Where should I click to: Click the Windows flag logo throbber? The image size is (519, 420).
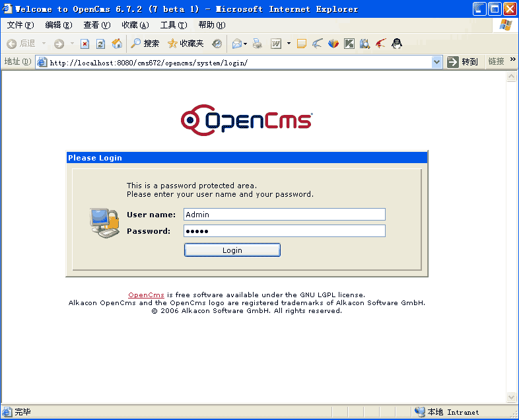pos(505,25)
